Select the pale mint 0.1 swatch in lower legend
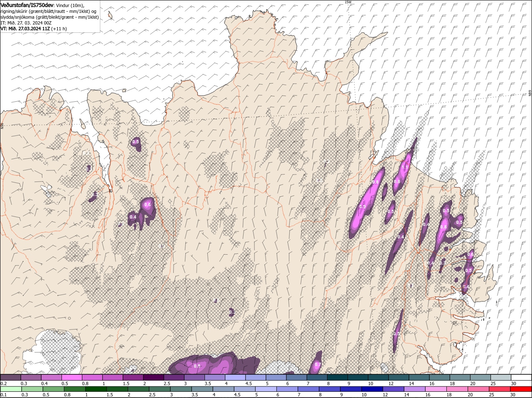This screenshot has width=532, height=398. click(10, 389)
